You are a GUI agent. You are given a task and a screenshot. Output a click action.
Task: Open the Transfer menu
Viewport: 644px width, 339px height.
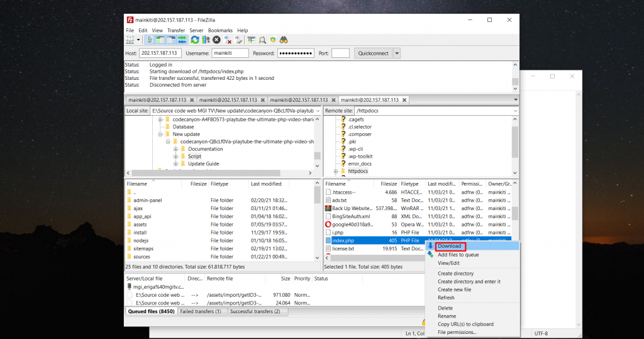pyautogui.click(x=176, y=30)
